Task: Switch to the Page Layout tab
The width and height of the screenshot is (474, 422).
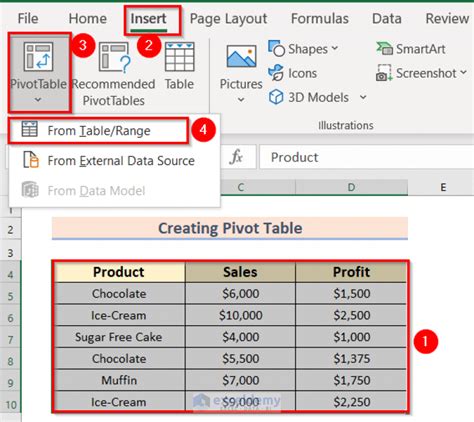Action: [228, 19]
